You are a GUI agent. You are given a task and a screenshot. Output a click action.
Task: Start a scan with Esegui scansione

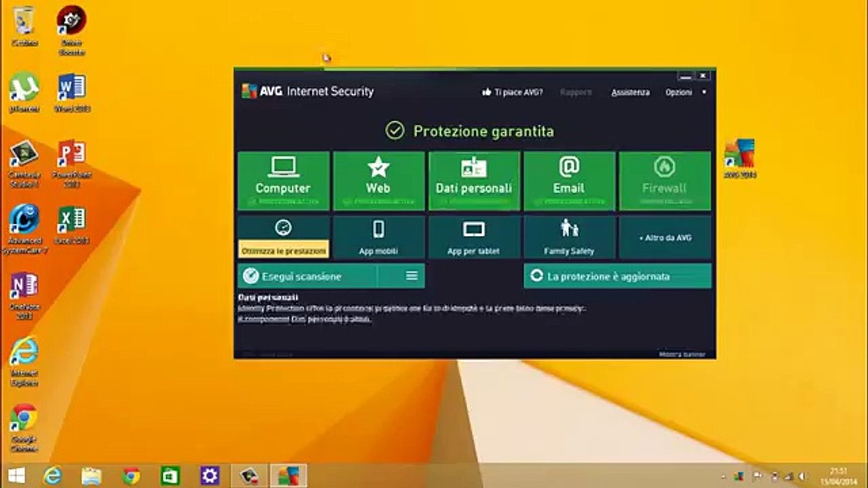click(307, 276)
